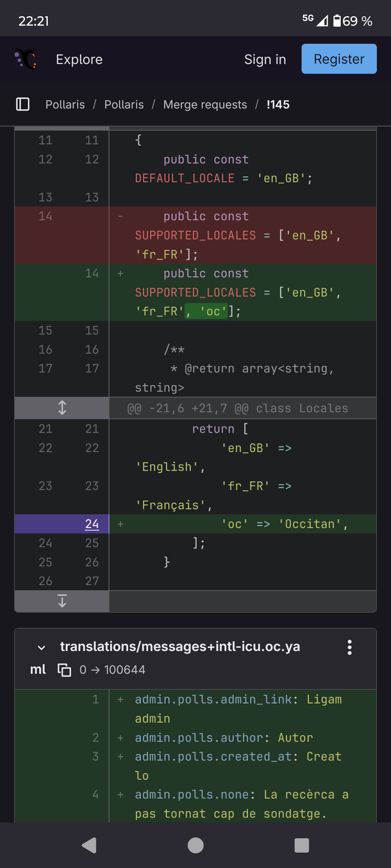Click the Register button
The width and height of the screenshot is (391, 868).
coord(339,59)
